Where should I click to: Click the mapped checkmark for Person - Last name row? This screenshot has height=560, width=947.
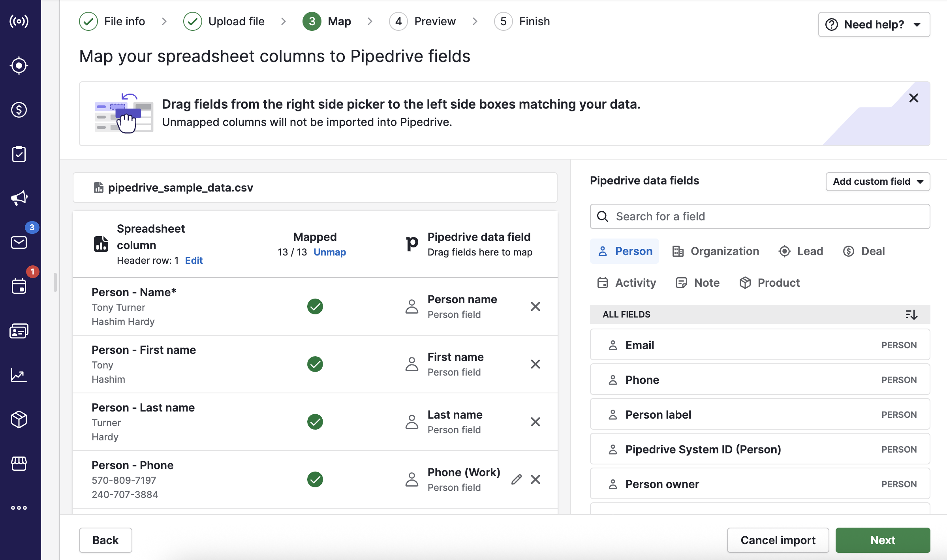(x=315, y=422)
